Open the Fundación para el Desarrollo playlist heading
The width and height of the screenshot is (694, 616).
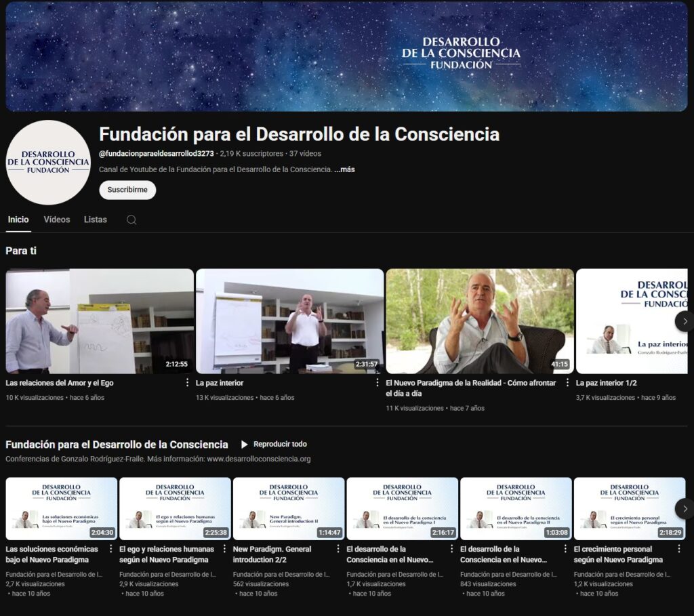coord(117,445)
